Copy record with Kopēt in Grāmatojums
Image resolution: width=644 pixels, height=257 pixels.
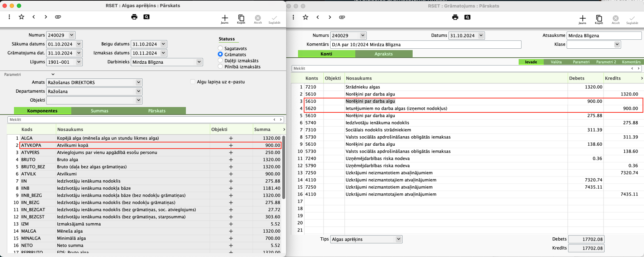599,20
